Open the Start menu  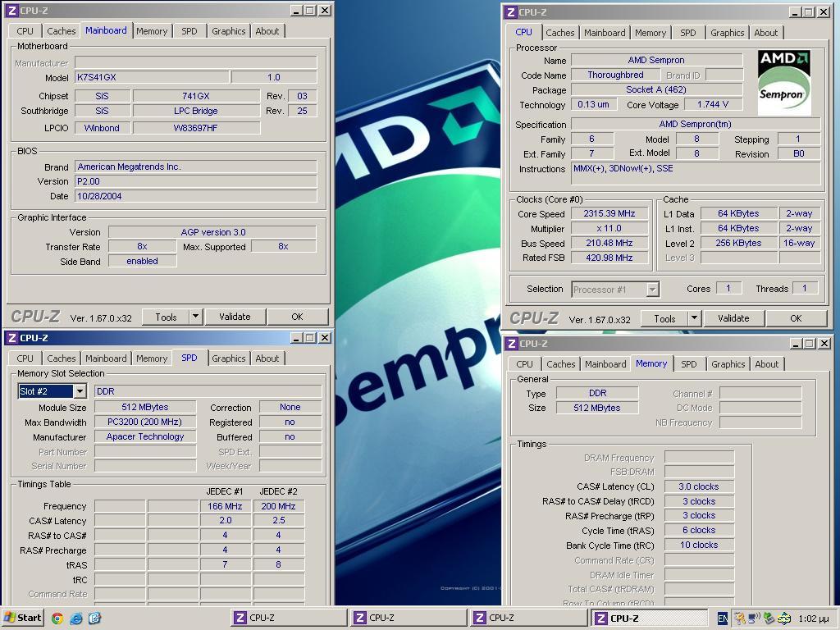[x=22, y=618]
